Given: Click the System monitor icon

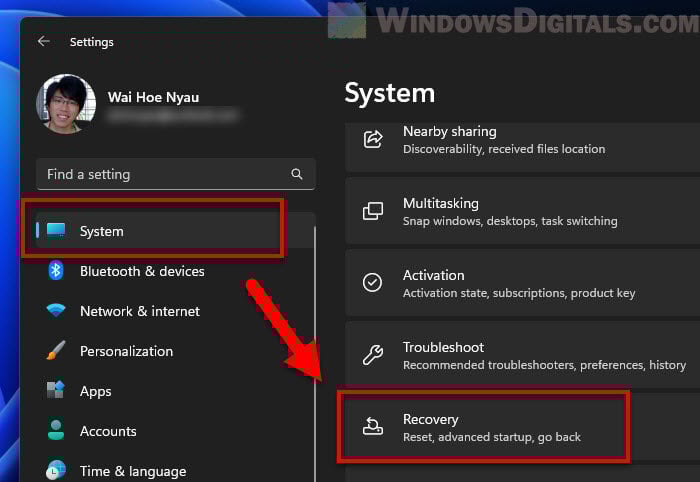Looking at the screenshot, I should 56,231.
